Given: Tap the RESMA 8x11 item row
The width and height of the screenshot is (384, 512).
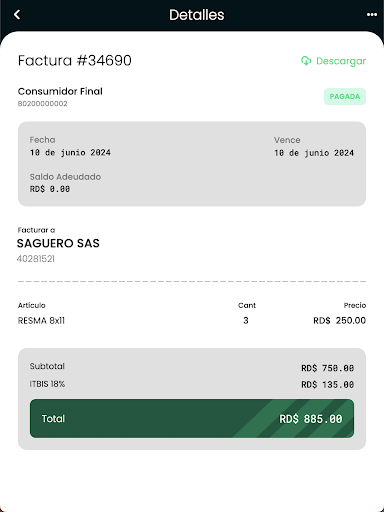Looking at the screenshot, I should tap(192, 320).
